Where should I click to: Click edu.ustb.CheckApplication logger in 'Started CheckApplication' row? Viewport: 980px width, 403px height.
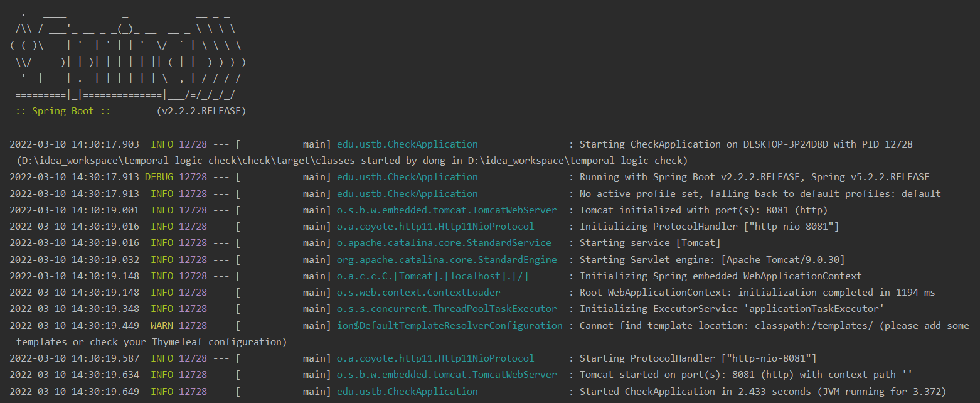click(x=407, y=391)
